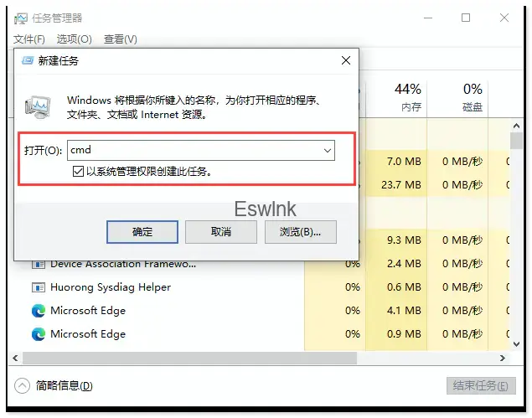
Task: Collapse view with the 简略信息 chevron icon
Action: (x=22, y=386)
